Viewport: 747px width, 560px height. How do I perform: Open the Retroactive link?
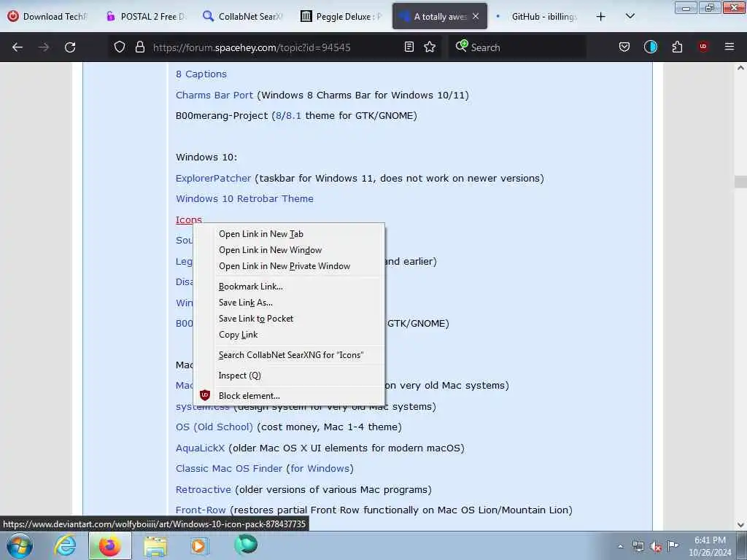pyautogui.click(x=203, y=489)
